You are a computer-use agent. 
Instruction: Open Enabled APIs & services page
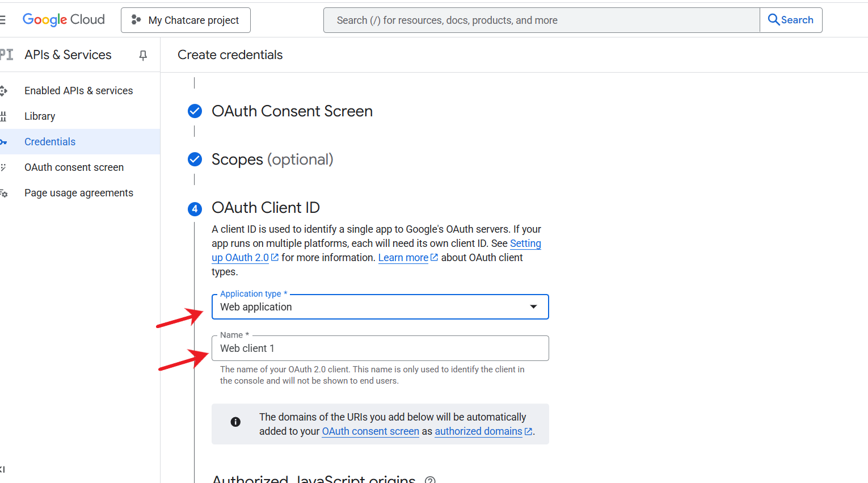pos(78,91)
